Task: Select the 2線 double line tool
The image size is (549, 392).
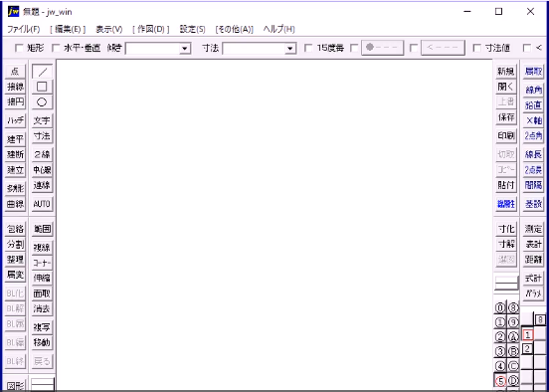Action: (x=42, y=154)
